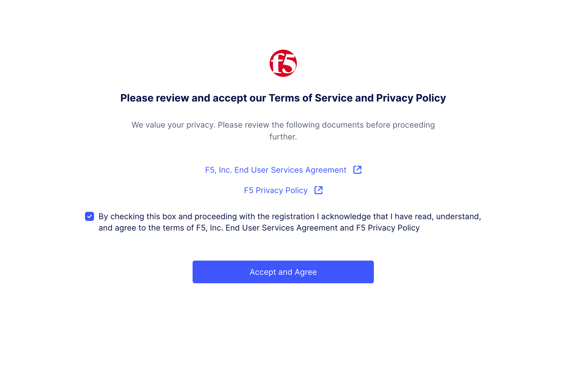Click the word "further." in subtitle
The image size is (588, 376).
(283, 137)
